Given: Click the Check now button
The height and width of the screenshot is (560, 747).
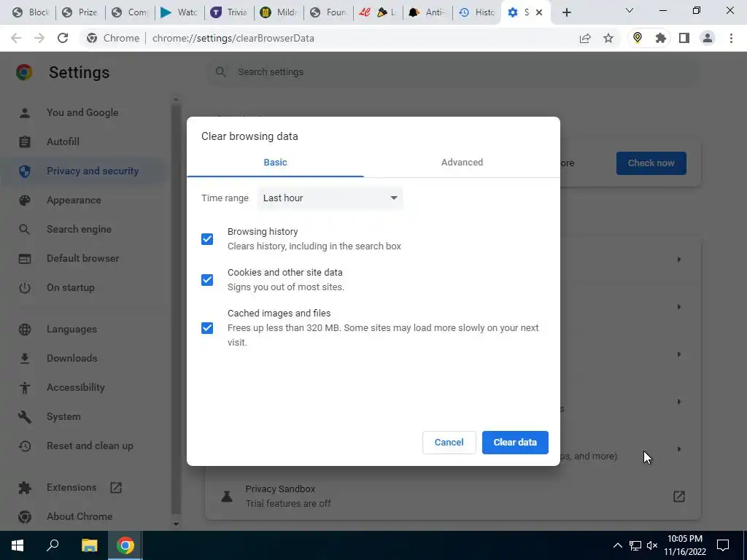Looking at the screenshot, I should [651, 163].
